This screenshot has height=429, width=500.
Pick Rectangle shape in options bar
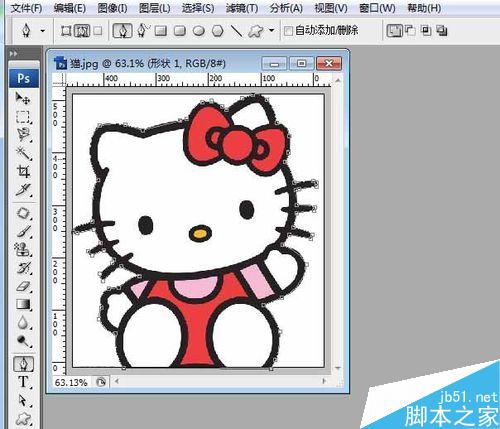pos(161,31)
